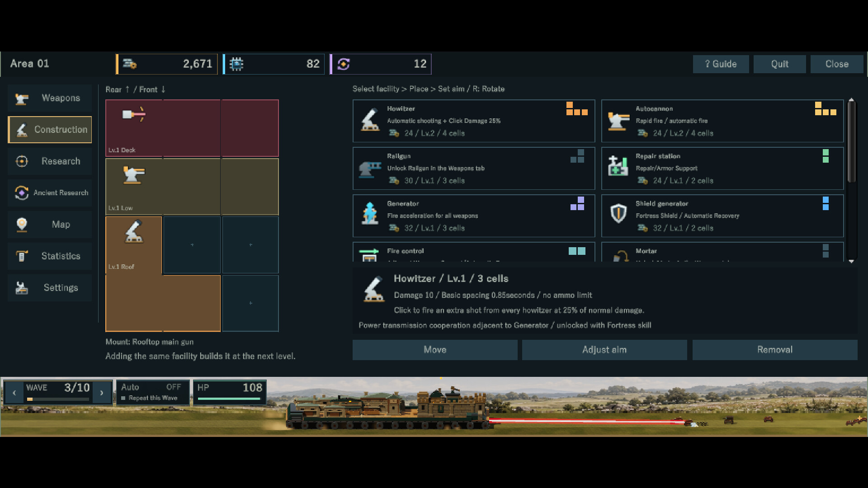Click the Lv.1 Deck label

tap(122, 150)
